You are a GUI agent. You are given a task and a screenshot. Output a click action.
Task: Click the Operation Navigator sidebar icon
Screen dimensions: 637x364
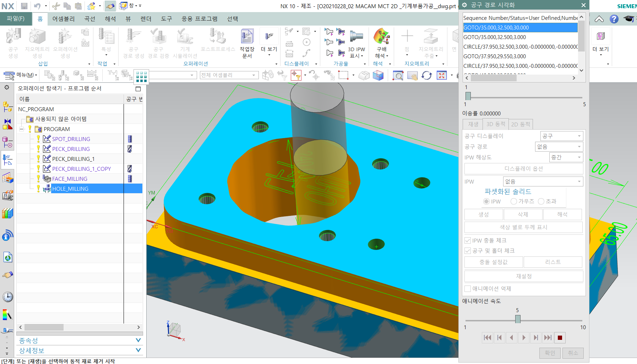(7, 160)
